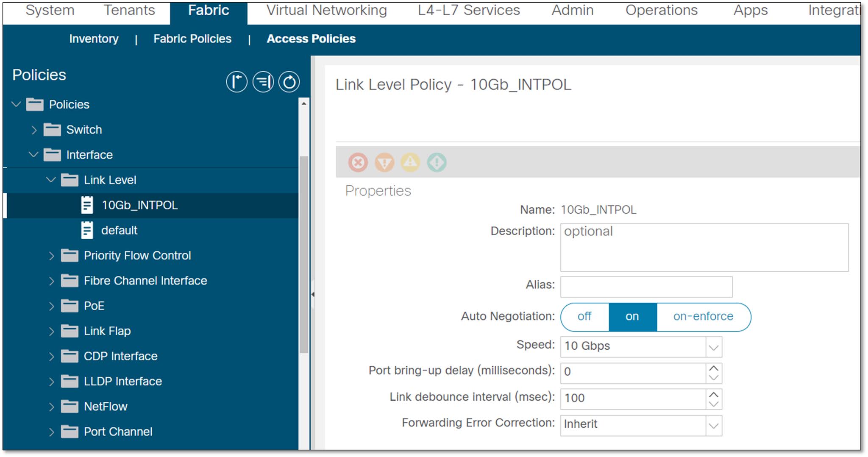Click the refresh icon in the Policies panel
This screenshot has height=457, width=868.
(x=289, y=81)
